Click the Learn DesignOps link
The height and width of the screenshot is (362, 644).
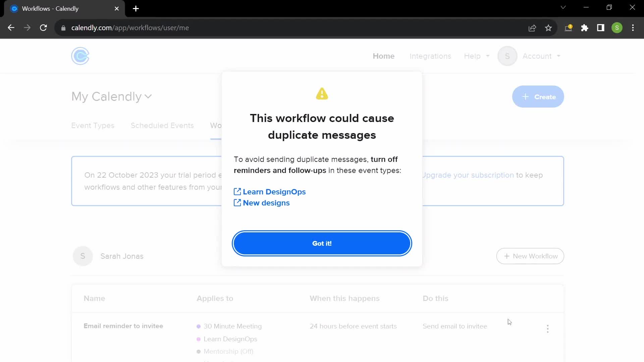click(x=274, y=191)
